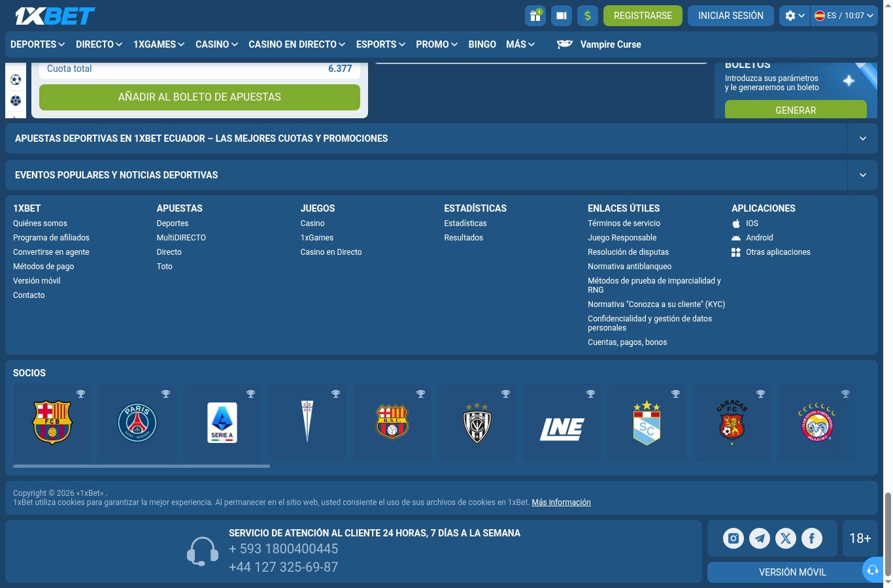Click the partners horizontal scrollbar

click(x=141, y=466)
